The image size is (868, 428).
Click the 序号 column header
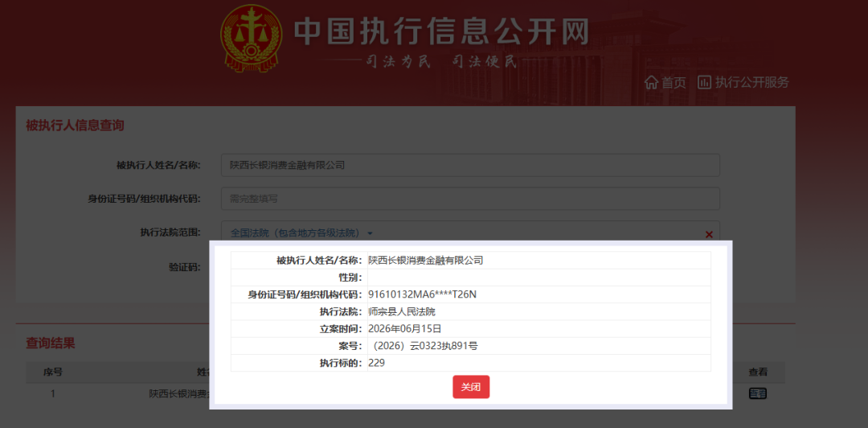point(52,372)
